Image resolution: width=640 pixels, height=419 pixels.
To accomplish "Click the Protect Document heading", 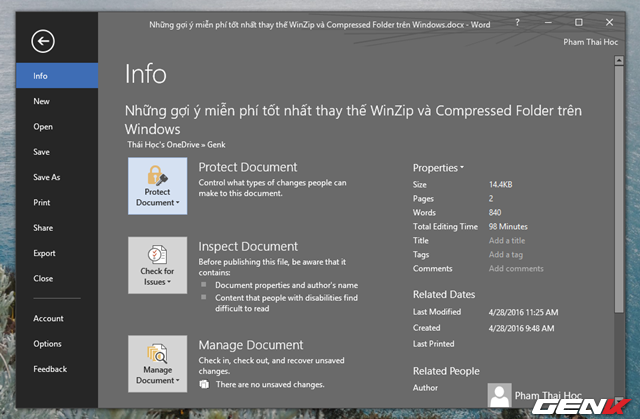I will 248,167.
